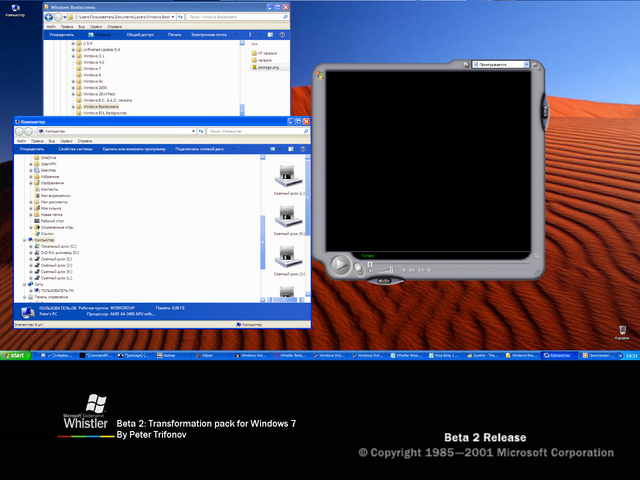640x480 pixels.
Task: Open Вид menu in Компьютер window
Action: [x=52, y=141]
